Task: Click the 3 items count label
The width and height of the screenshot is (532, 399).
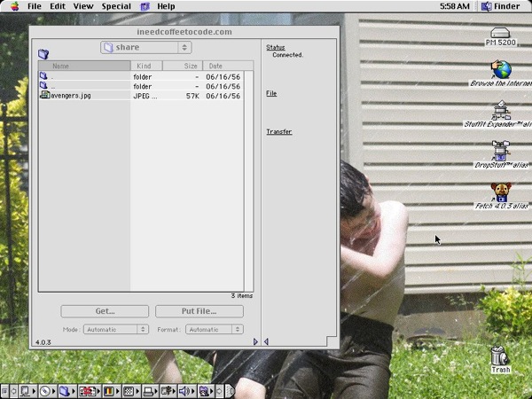Action: [x=242, y=295]
